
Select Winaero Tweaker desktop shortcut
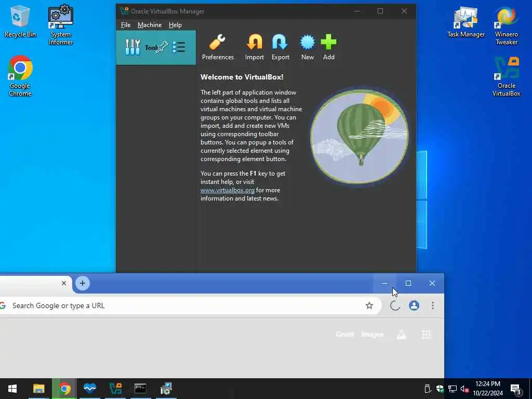coord(506,26)
